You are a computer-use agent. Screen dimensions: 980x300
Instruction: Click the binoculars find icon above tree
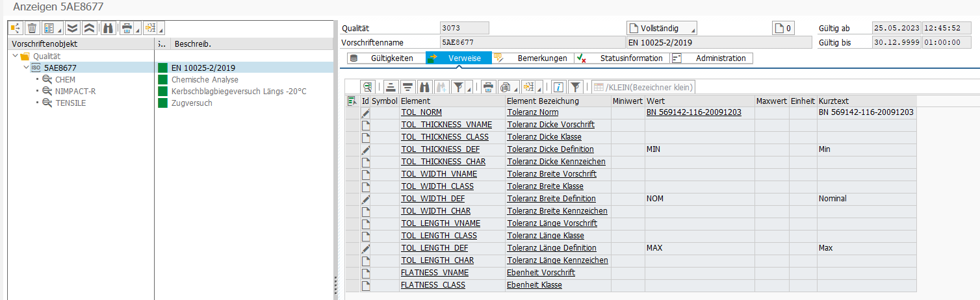pyautogui.click(x=108, y=28)
